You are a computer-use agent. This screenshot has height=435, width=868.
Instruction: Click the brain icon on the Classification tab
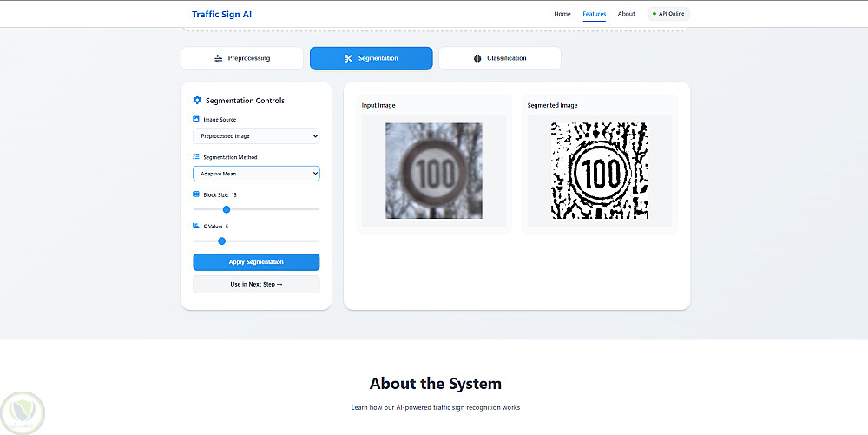pos(477,58)
